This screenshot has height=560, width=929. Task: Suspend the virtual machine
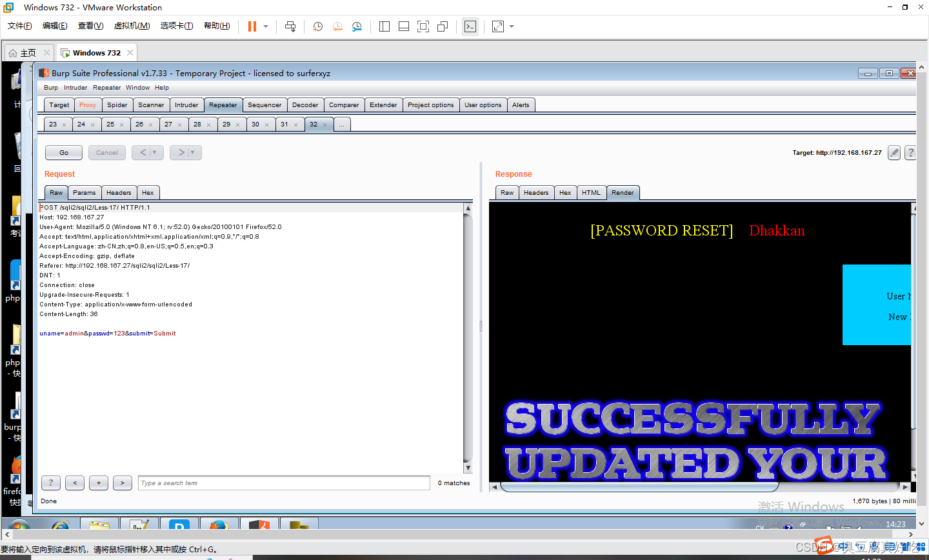tap(251, 26)
